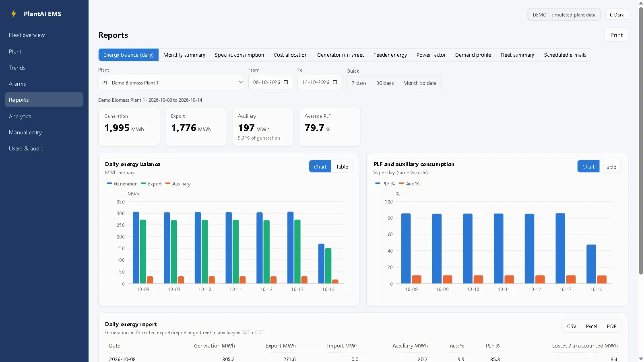The width and height of the screenshot is (644, 362).
Task: Open the Specific consumption tab
Action: 239,55
